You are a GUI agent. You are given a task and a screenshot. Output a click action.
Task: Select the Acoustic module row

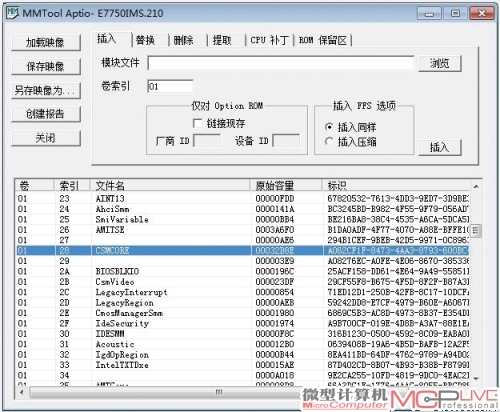click(x=242, y=344)
